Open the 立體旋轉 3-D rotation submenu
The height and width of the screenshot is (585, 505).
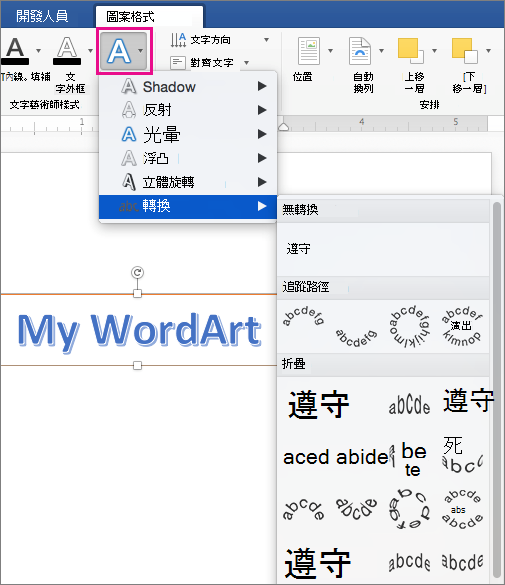pyautogui.click(x=188, y=182)
